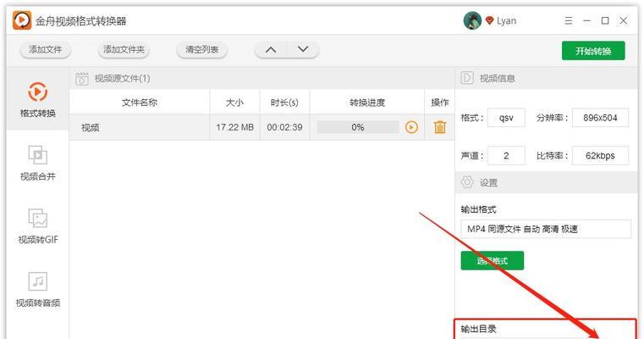
Task: Open the hamburger menu icon
Action: [x=569, y=20]
